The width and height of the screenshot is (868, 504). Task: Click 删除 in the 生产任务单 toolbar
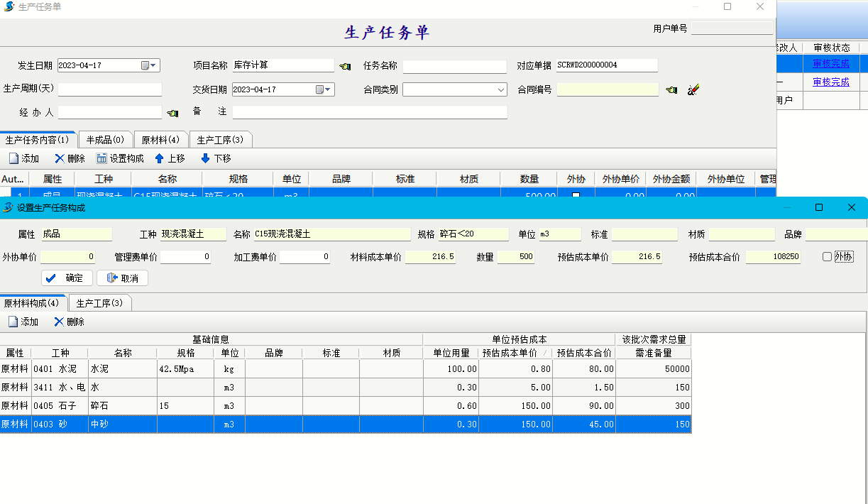tap(70, 158)
